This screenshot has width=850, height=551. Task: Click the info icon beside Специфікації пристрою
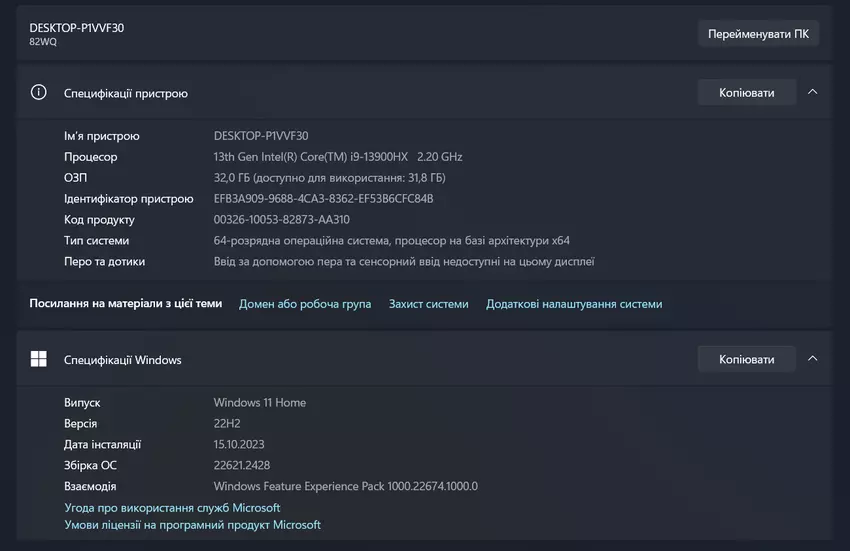coord(39,92)
